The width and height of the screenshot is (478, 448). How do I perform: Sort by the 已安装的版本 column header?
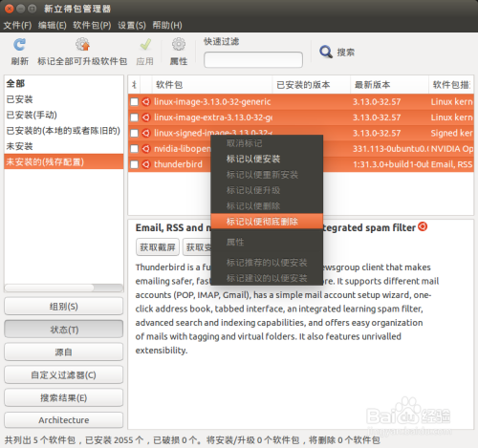[x=312, y=85]
